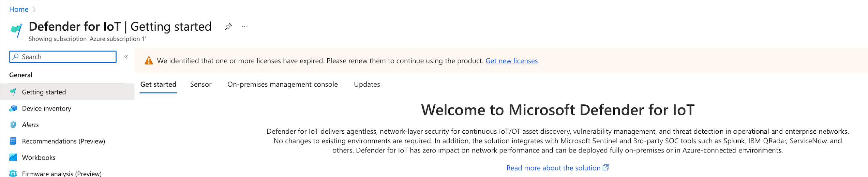Go to Home breadcrumb
This screenshot has height=177, width=868.
(19, 9)
